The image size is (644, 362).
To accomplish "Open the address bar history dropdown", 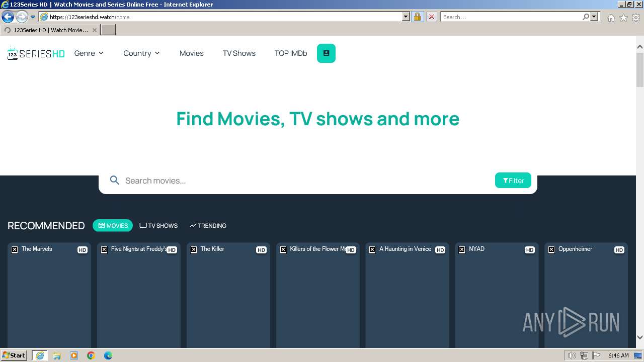I will pos(406,17).
